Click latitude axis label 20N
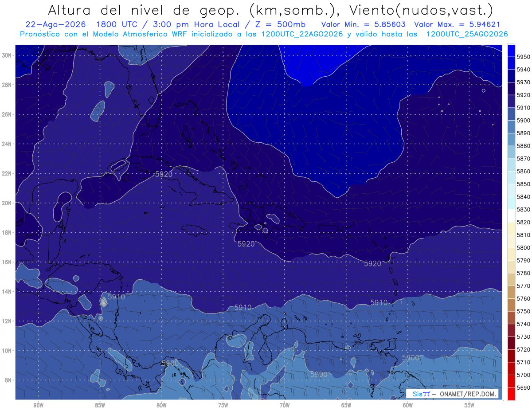The width and height of the screenshot is (532, 411). pyautogui.click(x=7, y=203)
